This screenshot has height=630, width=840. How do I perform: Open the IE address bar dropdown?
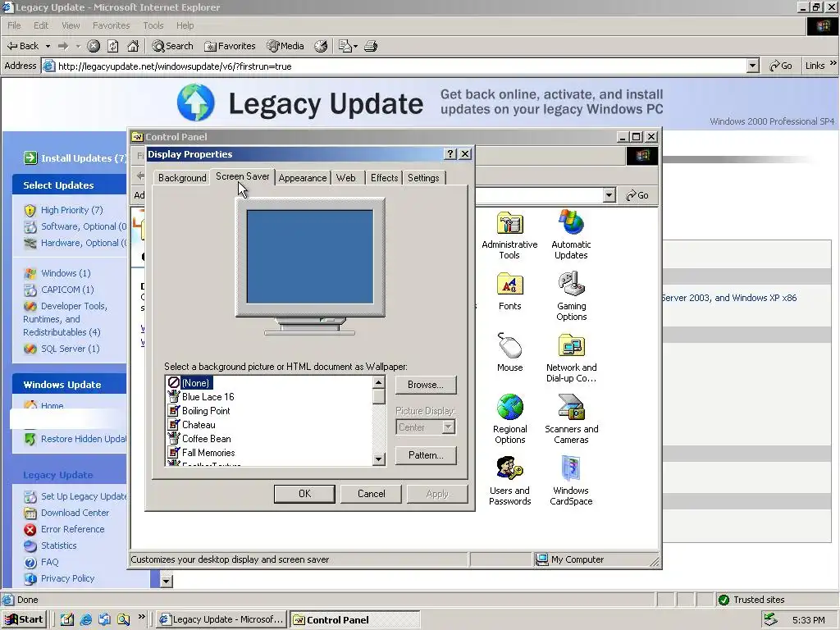[753, 66]
